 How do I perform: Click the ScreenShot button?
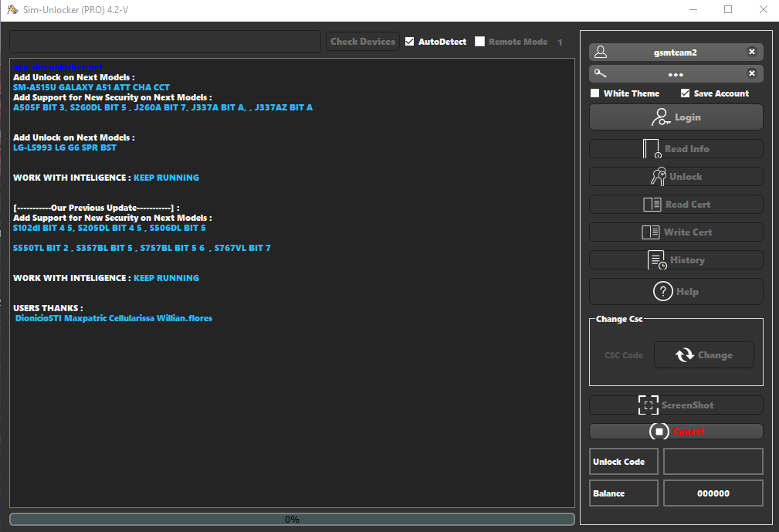(x=676, y=405)
